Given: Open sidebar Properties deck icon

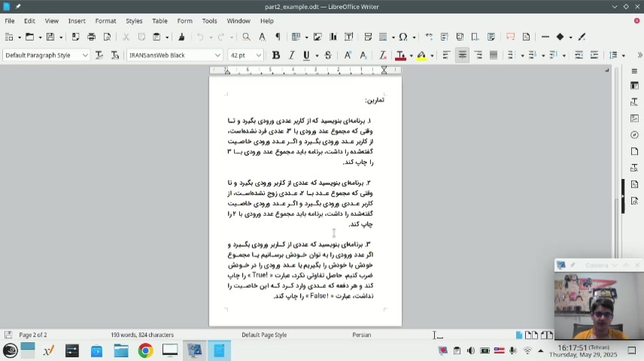Looking at the screenshot, I should [x=634, y=86].
